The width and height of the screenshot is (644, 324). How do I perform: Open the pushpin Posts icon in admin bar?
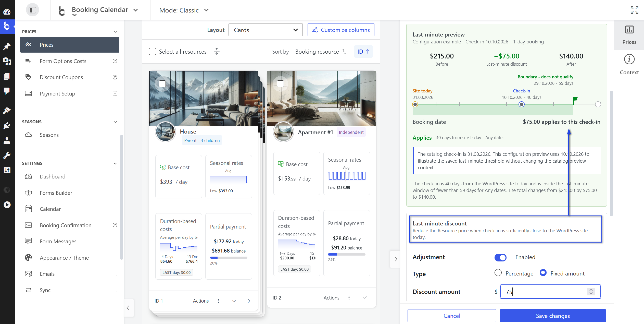[7, 46]
